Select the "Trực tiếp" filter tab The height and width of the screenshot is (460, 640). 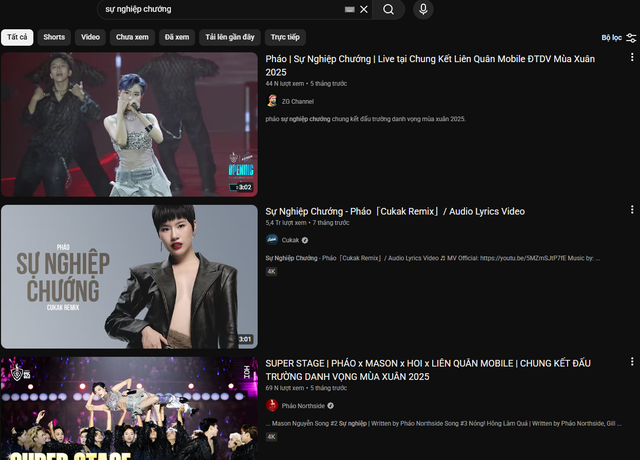[286, 37]
